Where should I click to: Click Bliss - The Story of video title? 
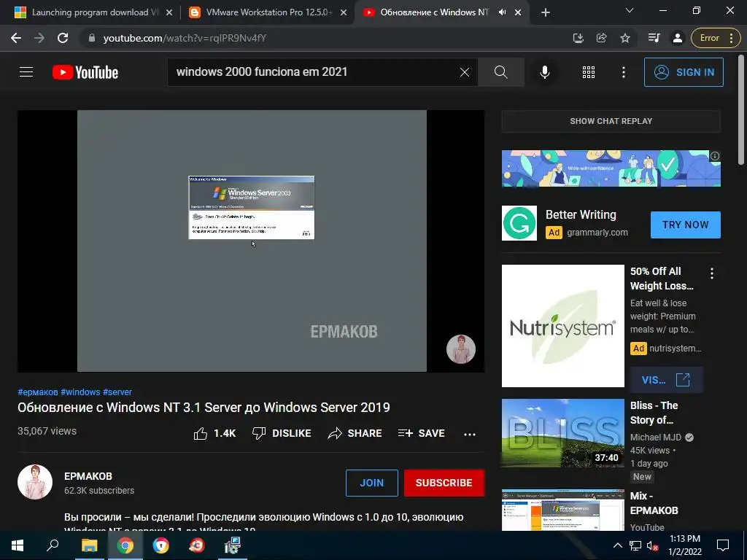(x=654, y=413)
